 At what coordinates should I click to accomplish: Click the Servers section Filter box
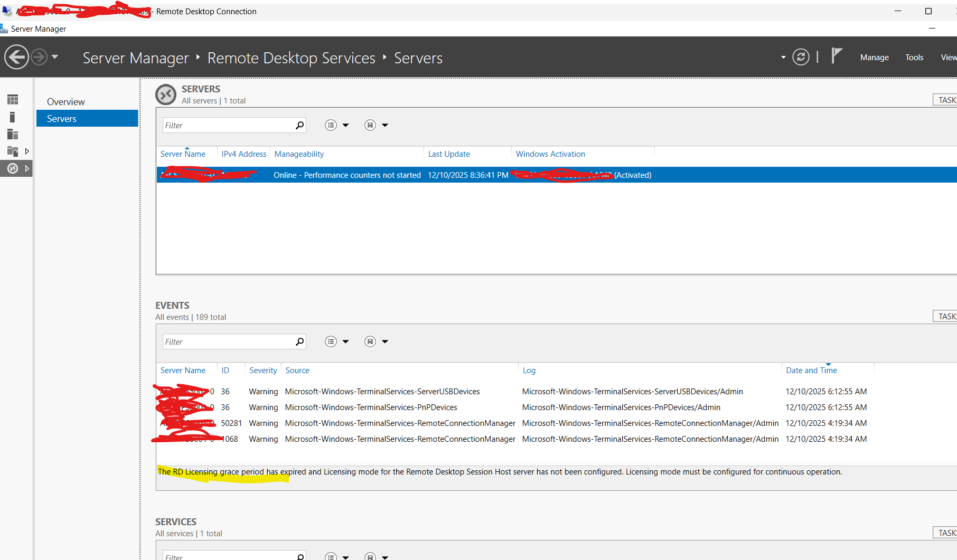[x=228, y=125]
